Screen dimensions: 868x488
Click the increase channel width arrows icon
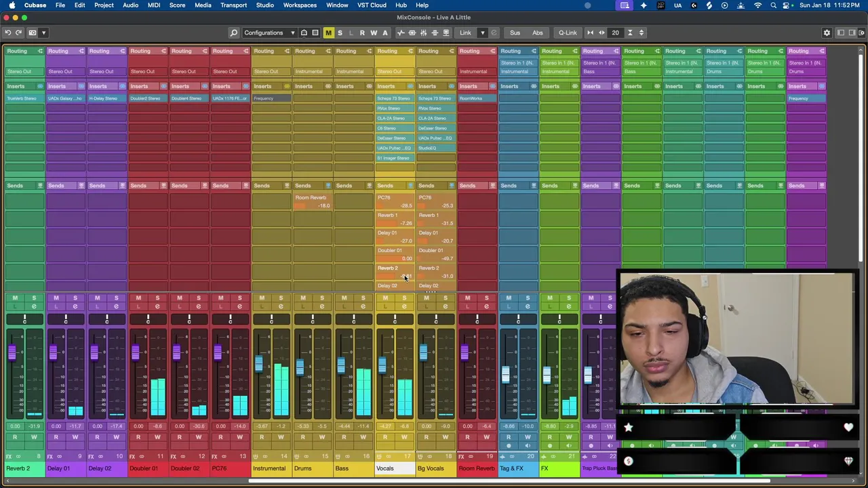[601, 33]
